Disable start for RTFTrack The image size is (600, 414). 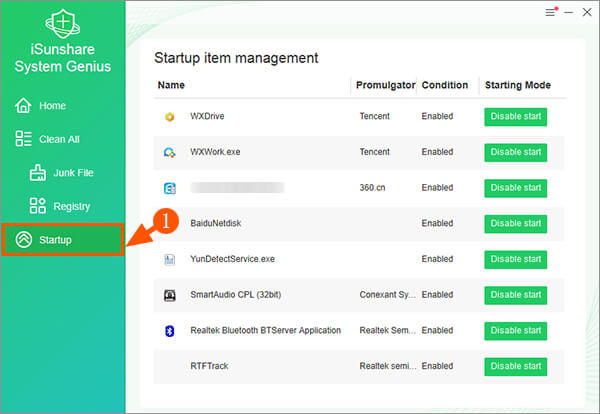516,366
